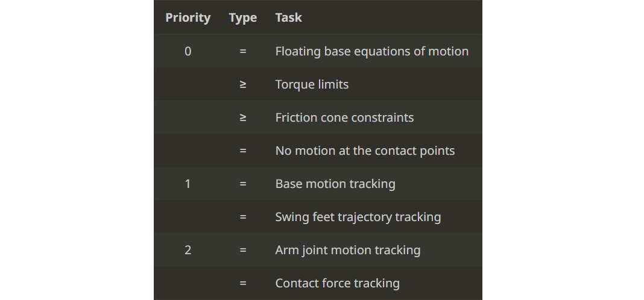Click 'Friction cone constraints' task text

click(344, 117)
